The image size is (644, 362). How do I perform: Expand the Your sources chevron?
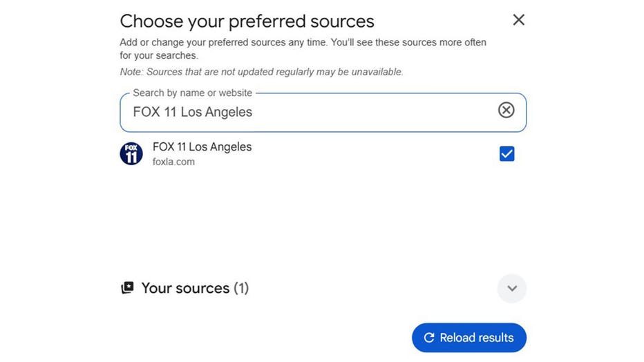[511, 288]
